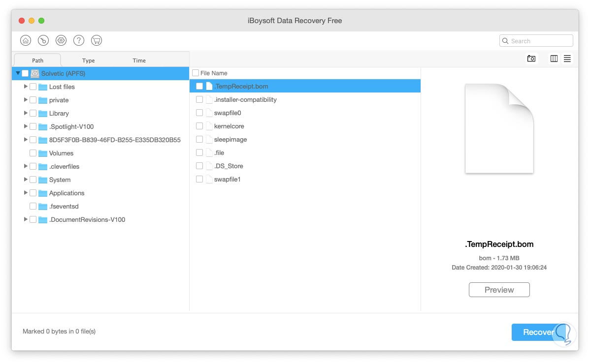Expand the 8D5F3F0B-B839 folder
The height and width of the screenshot is (364, 590).
click(x=26, y=139)
